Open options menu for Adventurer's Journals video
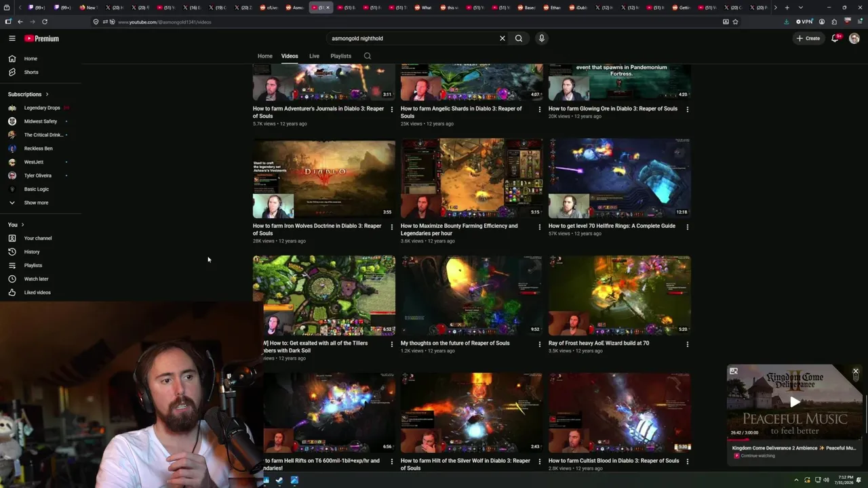Image resolution: width=868 pixels, height=488 pixels. click(x=391, y=109)
